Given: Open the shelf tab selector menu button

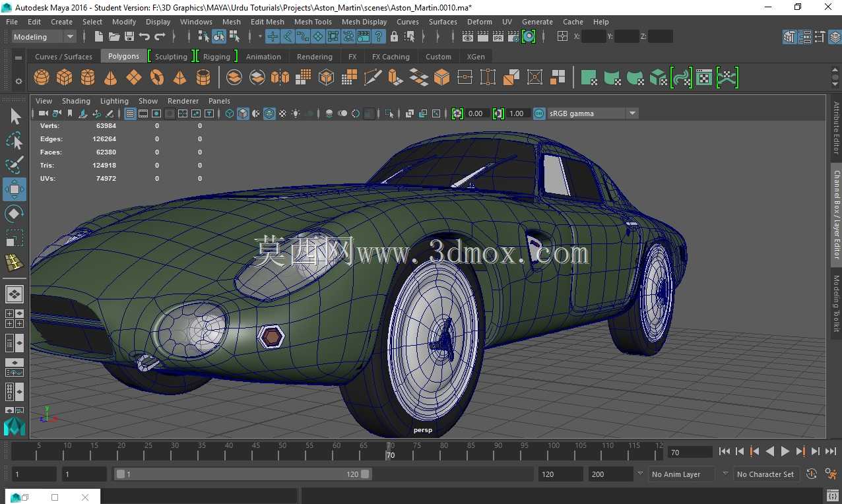Looking at the screenshot, I should (18, 57).
